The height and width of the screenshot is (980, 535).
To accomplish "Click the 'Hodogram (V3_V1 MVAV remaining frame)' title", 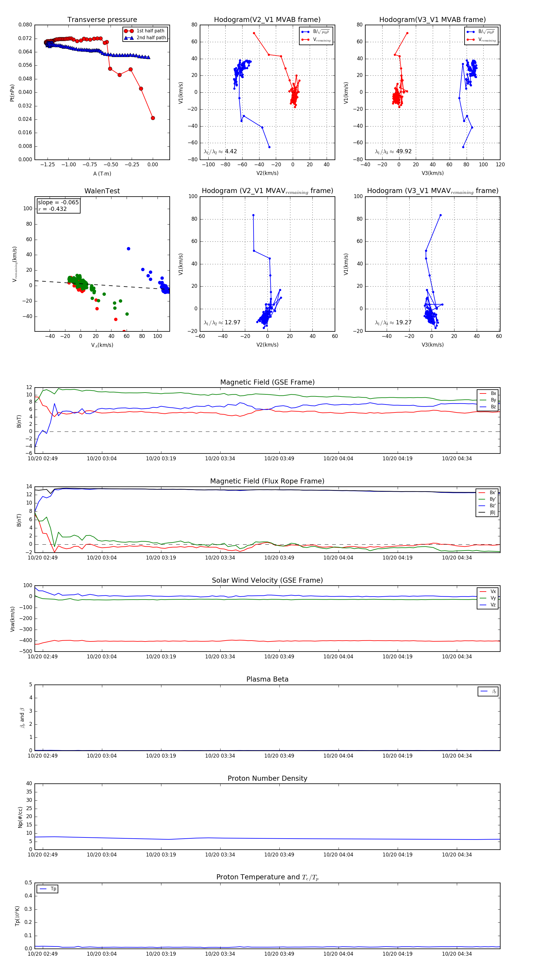I will pos(432,191).
